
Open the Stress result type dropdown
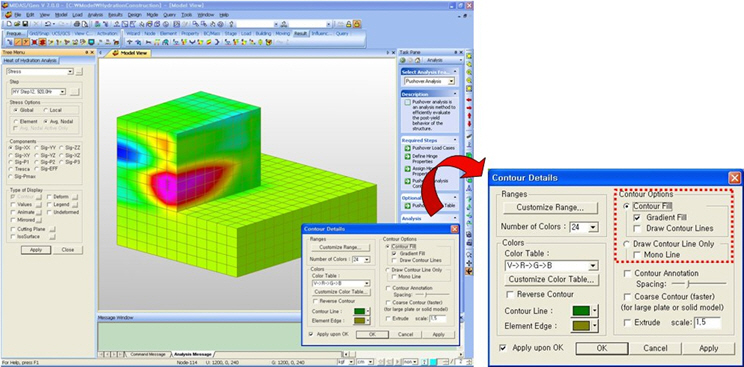tap(70, 72)
